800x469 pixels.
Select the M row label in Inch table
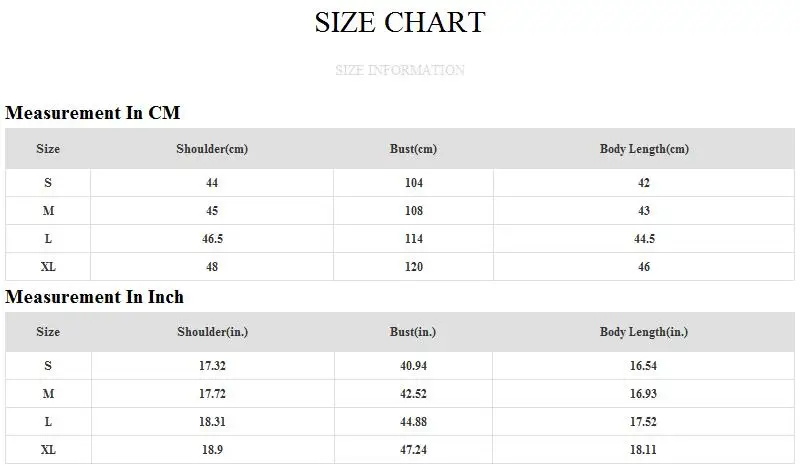(x=48, y=394)
